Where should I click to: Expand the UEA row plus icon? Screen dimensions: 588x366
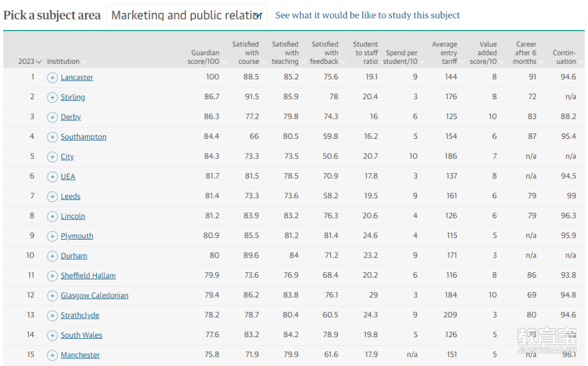[x=52, y=176]
